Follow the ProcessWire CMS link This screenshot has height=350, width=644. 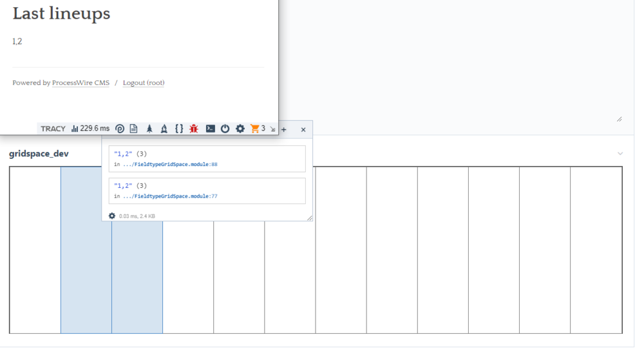80,83
